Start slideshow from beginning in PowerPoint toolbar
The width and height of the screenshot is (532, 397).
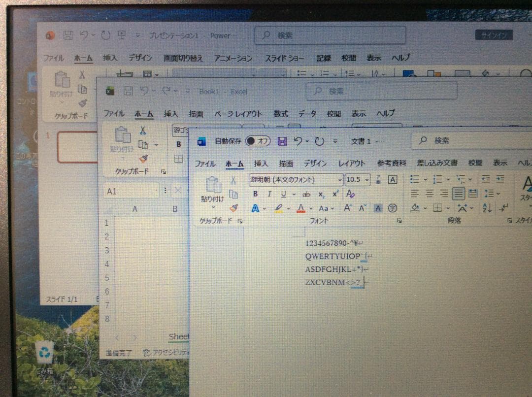122,35
